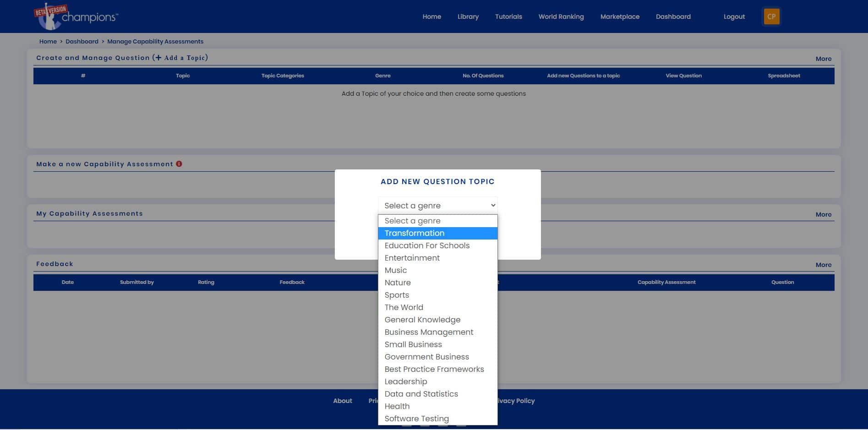The image size is (868, 430).
Task: Click the Home breadcrumb link
Action: click(x=48, y=41)
